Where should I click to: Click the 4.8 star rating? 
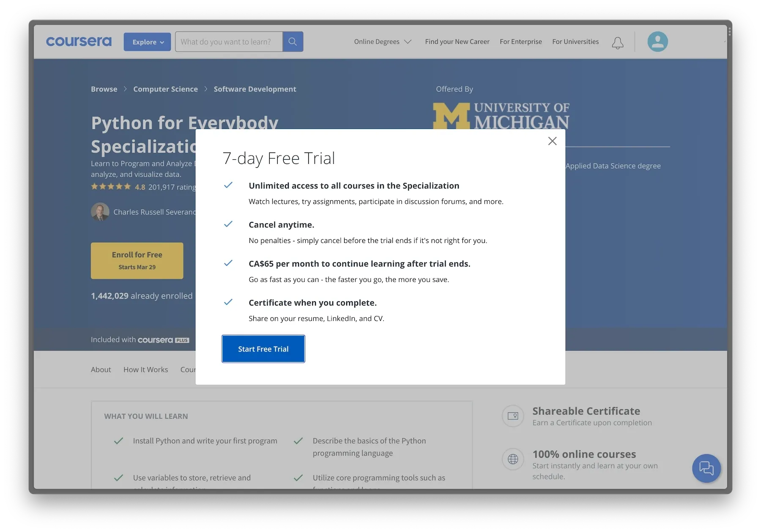coord(118,187)
